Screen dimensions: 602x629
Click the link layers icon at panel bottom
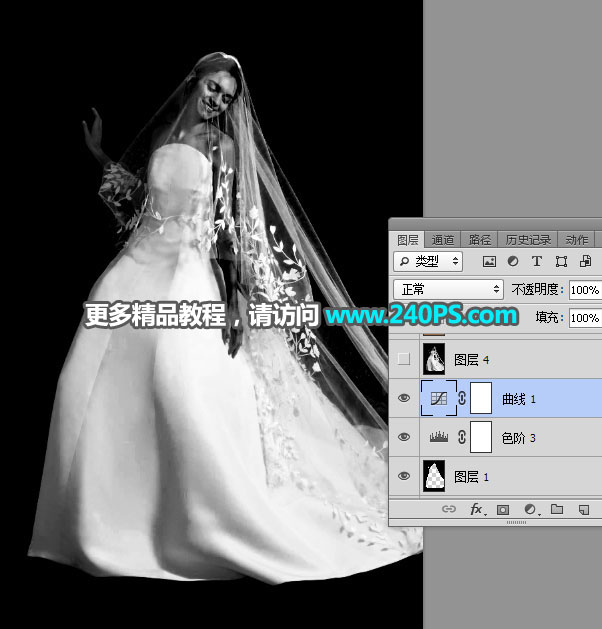[x=448, y=509]
